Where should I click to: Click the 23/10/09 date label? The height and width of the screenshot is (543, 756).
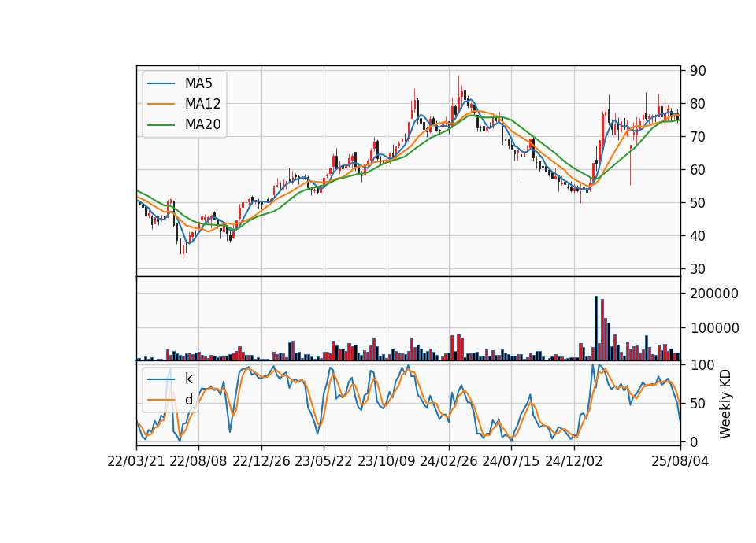(x=386, y=461)
